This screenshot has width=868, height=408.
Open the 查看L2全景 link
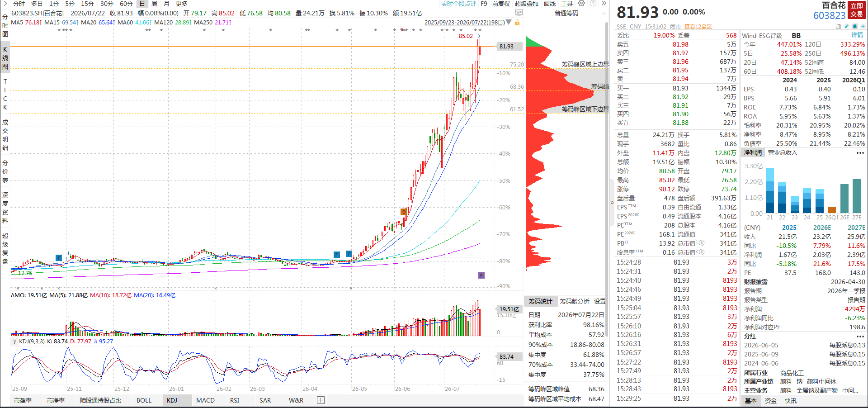[698, 27]
